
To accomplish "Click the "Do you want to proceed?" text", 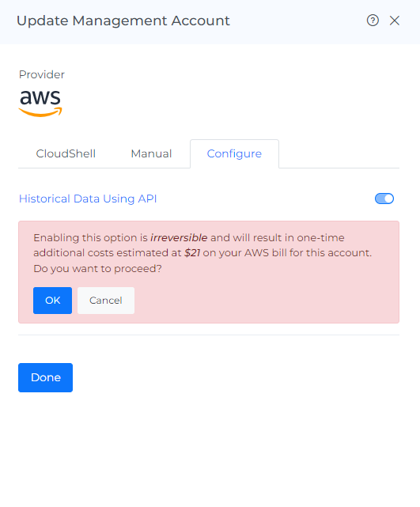I will click(97, 269).
